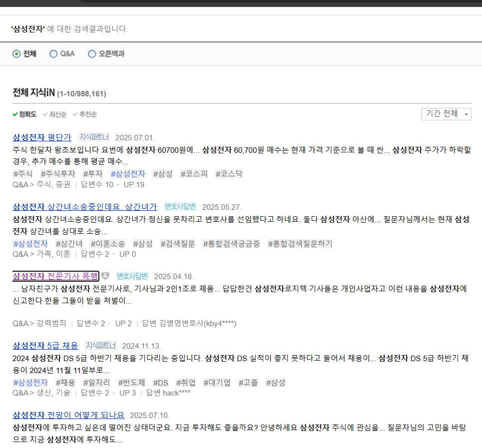Open the 삼성전자 5급 채용 question
Viewport: 482px width, 448px height.
[x=45, y=346]
